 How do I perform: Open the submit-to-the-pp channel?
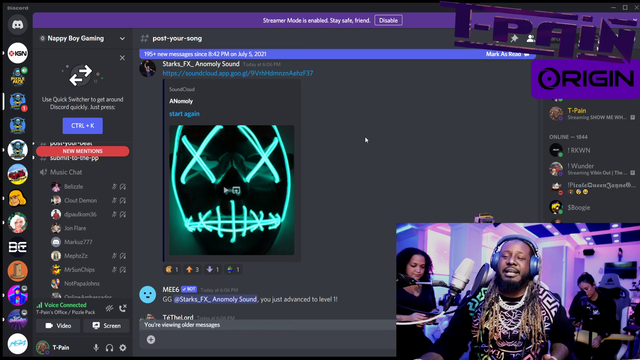coord(74,159)
